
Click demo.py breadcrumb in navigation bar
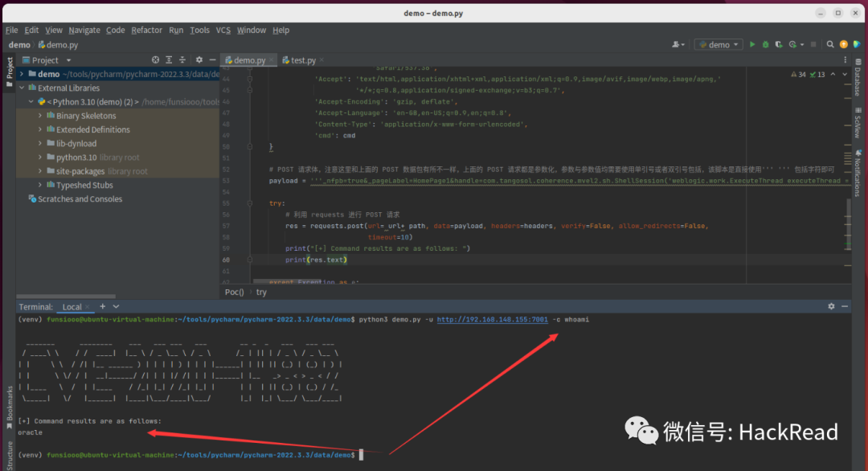coord(58,45)
